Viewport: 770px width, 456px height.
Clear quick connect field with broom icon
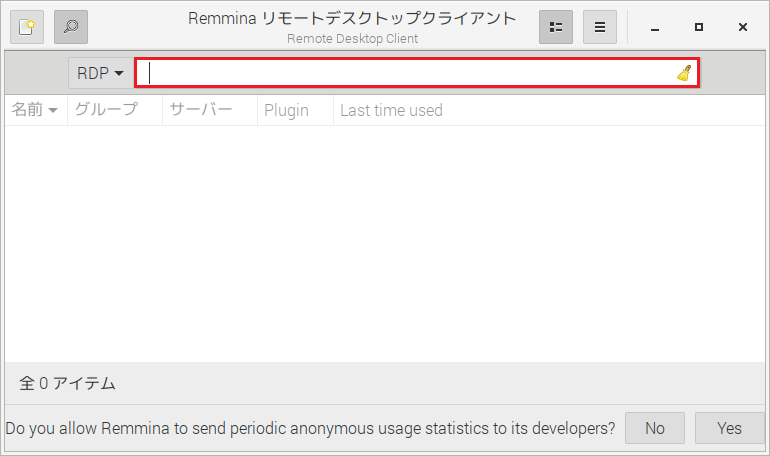[684, 73]
